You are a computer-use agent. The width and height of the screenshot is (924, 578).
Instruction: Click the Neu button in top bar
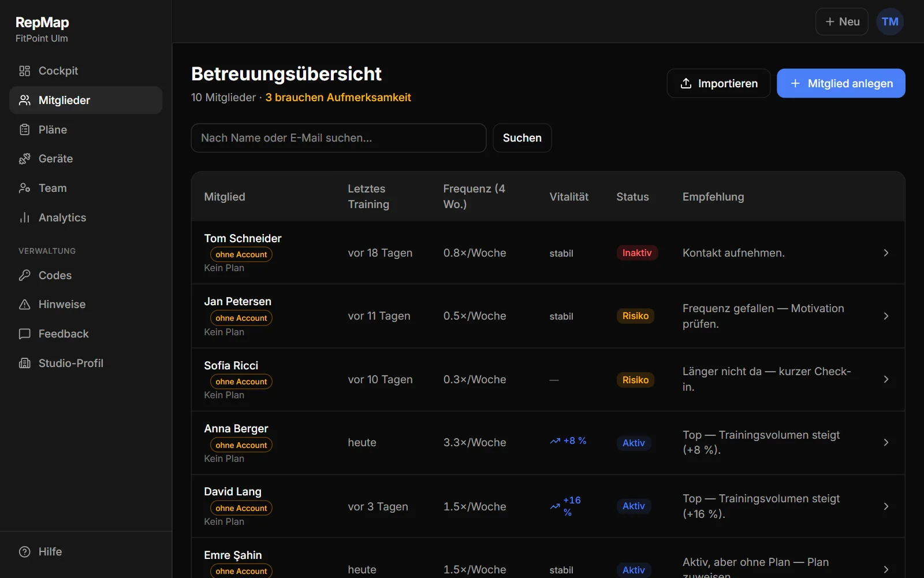(x=842, y=21)
